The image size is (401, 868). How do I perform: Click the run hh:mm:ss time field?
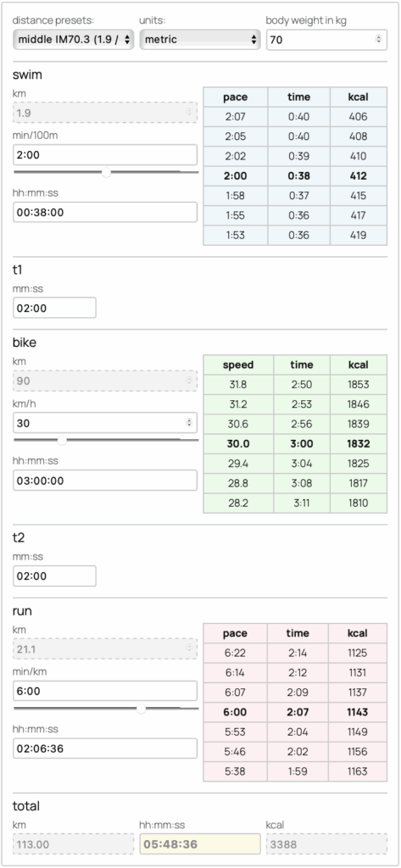click(x=105, y=748)
